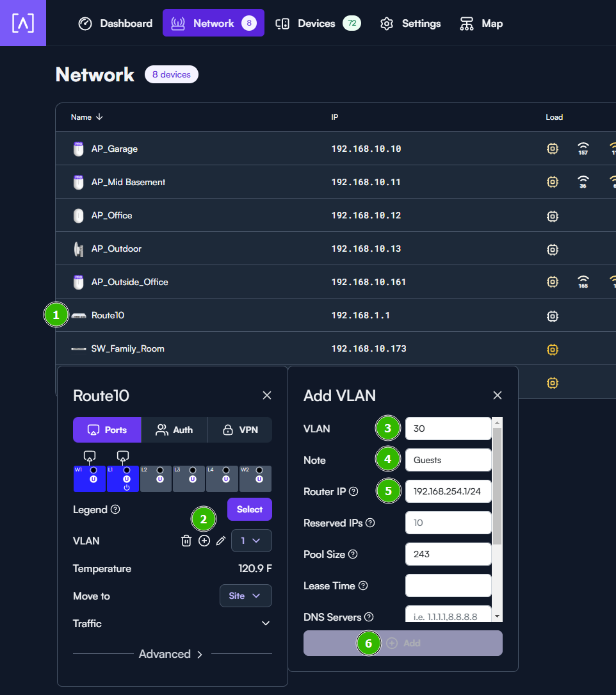Open the Move to Site dropdown
The height and width of the screenshot is (695, 616).
tap(245, 596)
